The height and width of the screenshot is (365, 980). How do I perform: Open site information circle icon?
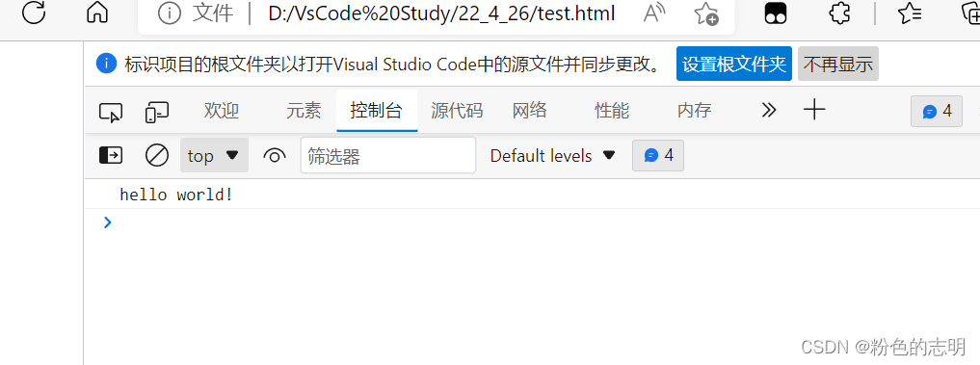(x=170, y=13)
